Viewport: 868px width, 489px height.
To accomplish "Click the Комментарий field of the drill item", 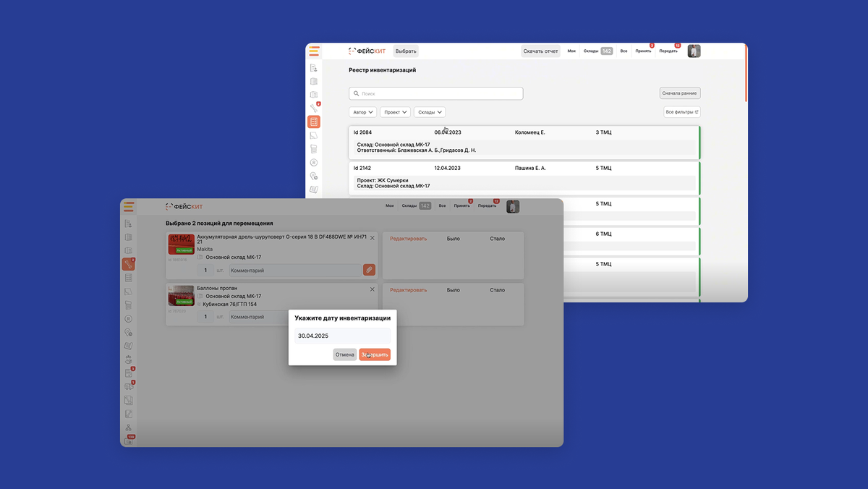I will tap(295, 271).
